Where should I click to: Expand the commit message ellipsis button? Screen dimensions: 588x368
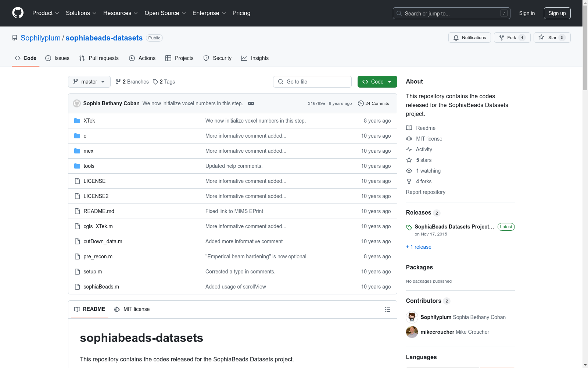click(x=251, y=103)
